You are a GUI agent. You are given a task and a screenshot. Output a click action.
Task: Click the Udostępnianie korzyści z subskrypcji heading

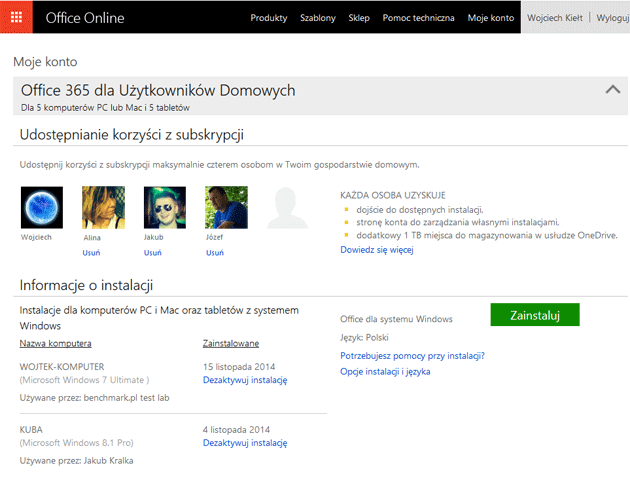tap(132, 135)
